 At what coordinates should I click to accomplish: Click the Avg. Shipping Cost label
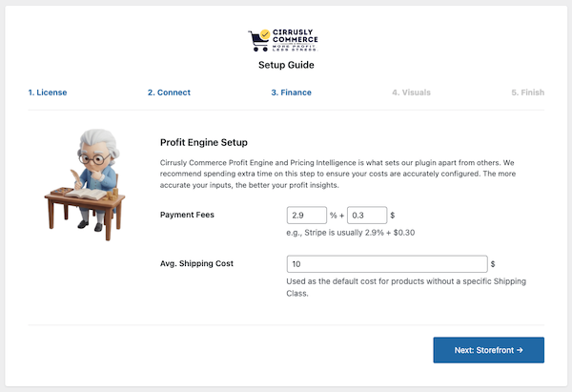[196, 263]
